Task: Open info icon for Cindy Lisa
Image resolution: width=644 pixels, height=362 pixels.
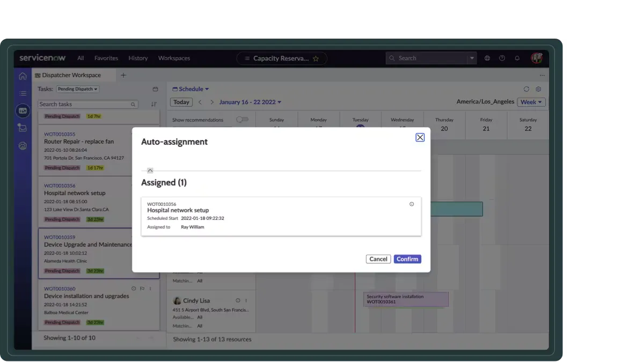Action: coord(238,300)
